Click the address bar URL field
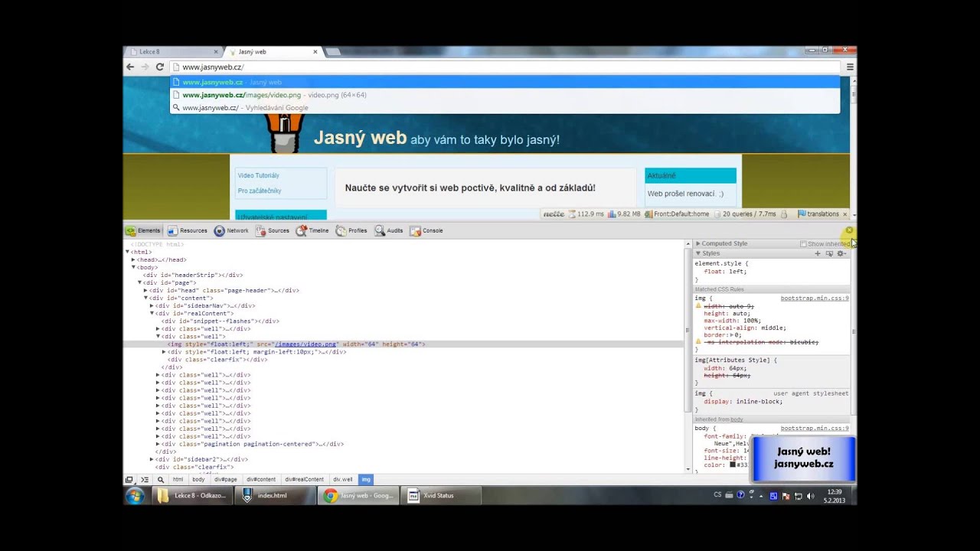This screenshot has height=551, width=980. [x=505, y=67]
